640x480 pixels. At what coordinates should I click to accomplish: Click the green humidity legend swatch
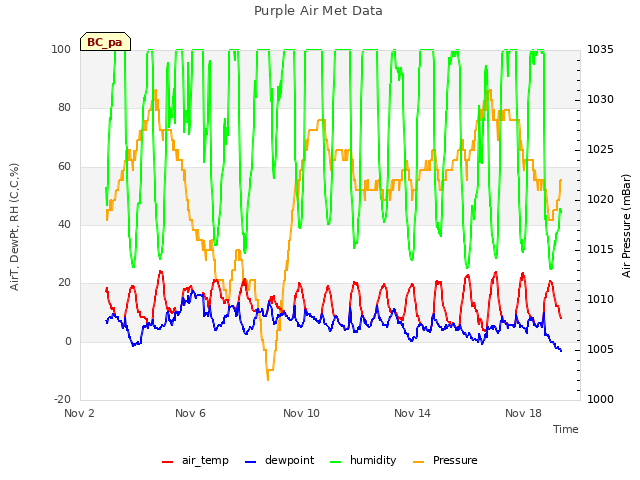tap(336, 462)
